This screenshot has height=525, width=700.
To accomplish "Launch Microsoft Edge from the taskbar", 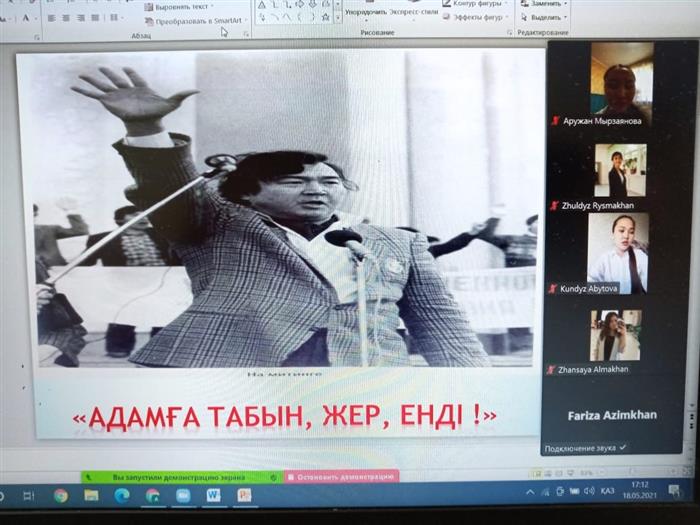I will 122,495.
